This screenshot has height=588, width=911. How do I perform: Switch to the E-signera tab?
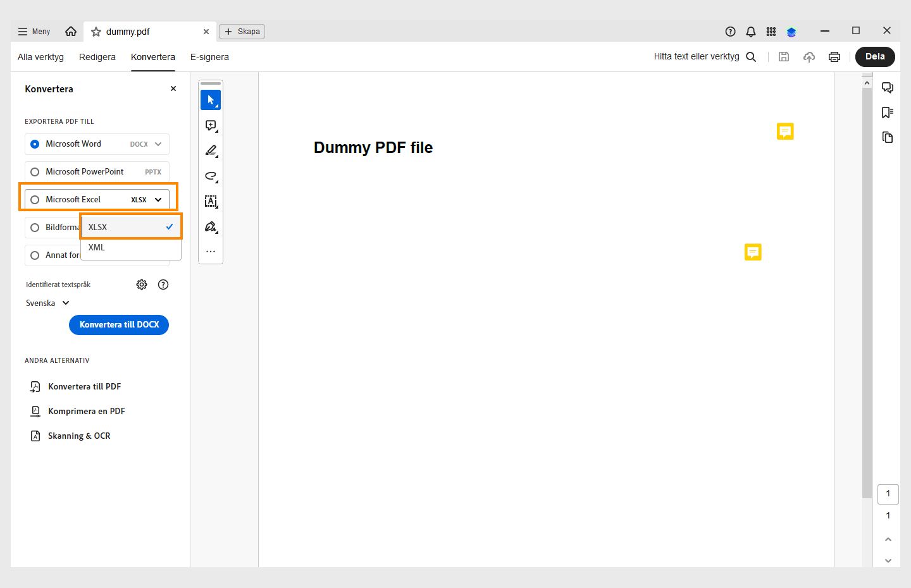(x=209, y=57)
